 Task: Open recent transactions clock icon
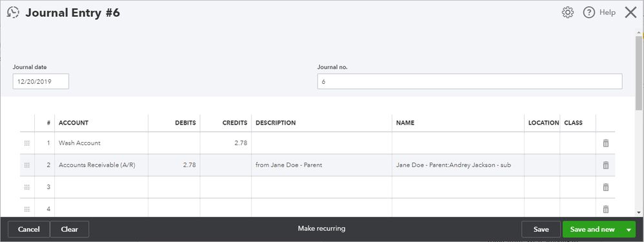(x=13, y=12)
